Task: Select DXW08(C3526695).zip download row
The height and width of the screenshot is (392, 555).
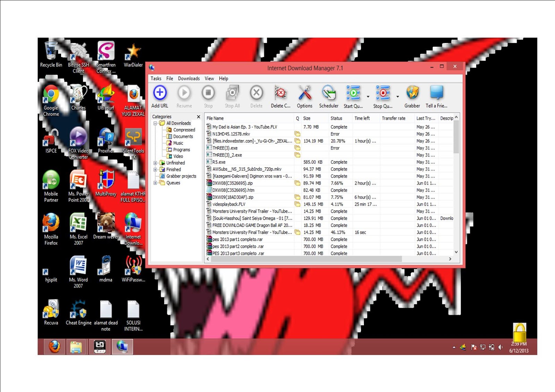Action: click(x=330, y=183)
